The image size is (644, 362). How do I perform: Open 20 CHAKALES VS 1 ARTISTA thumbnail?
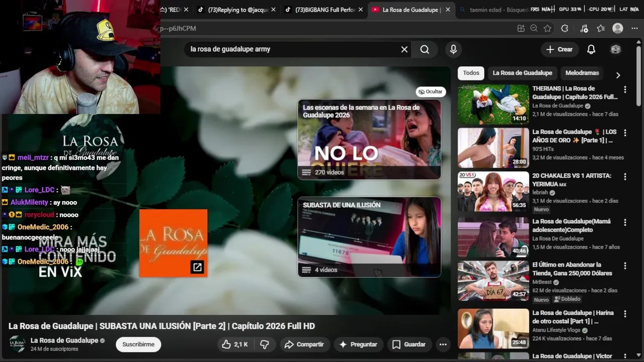[x=494, y=192]
